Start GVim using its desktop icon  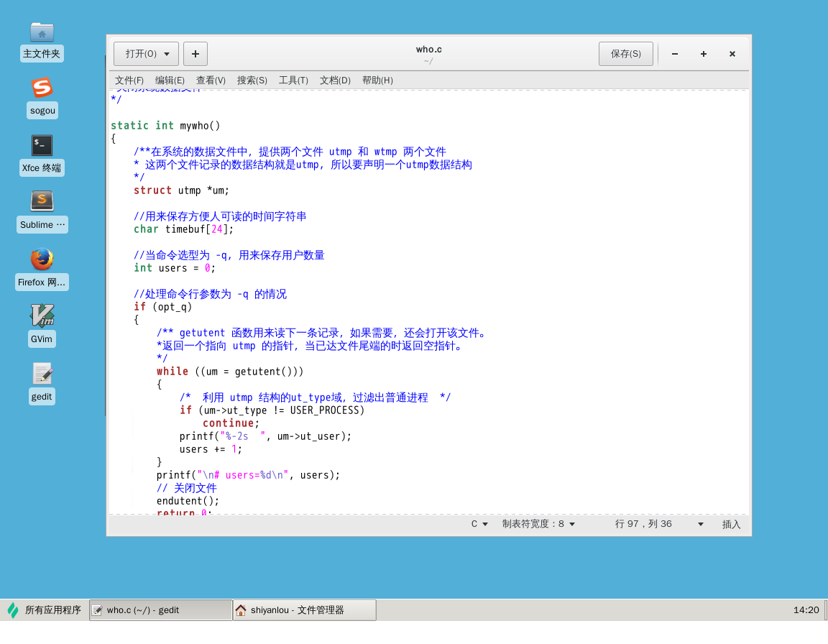(x=42, y=315)
